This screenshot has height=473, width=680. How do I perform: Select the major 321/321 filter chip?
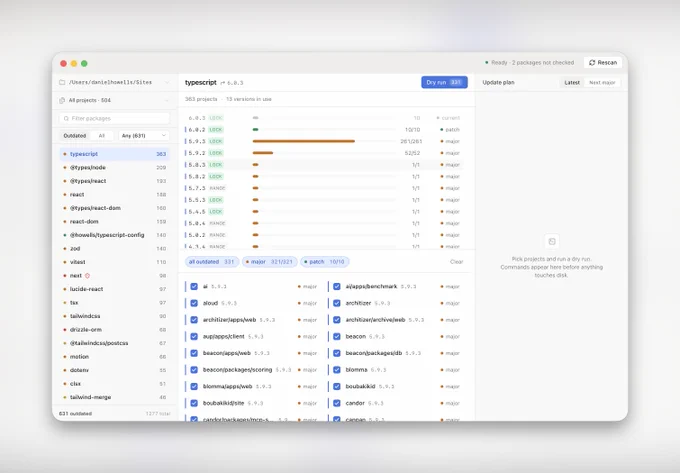(270, 262)
